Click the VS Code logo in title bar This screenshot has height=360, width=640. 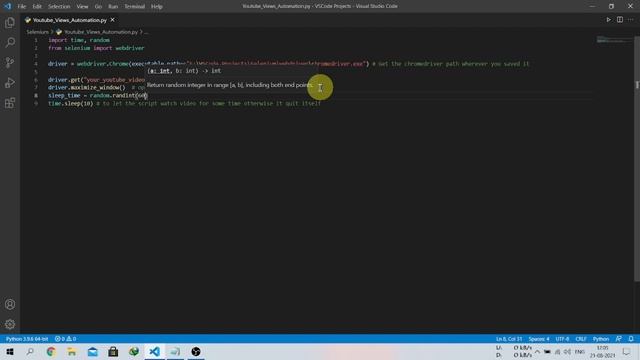coord(7,6)
